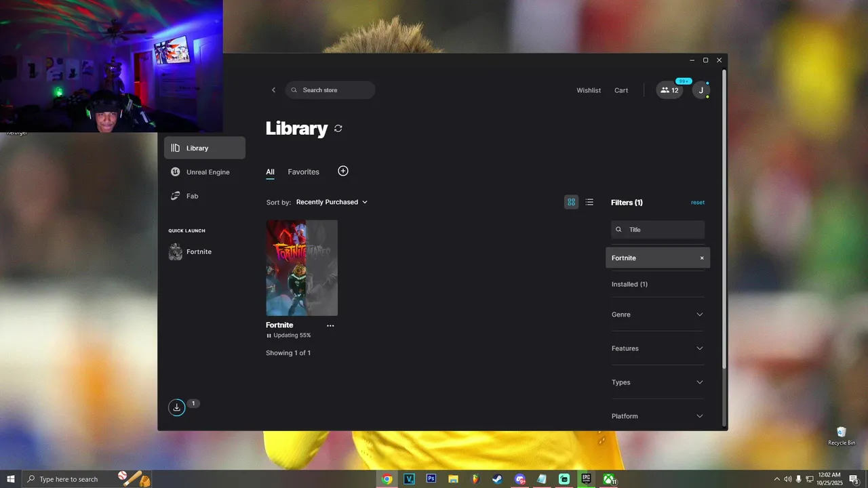Open the Sort by Recently Purchased dropdown
The width and height of the screenshot is (868, 488).
tap(332, 202)
